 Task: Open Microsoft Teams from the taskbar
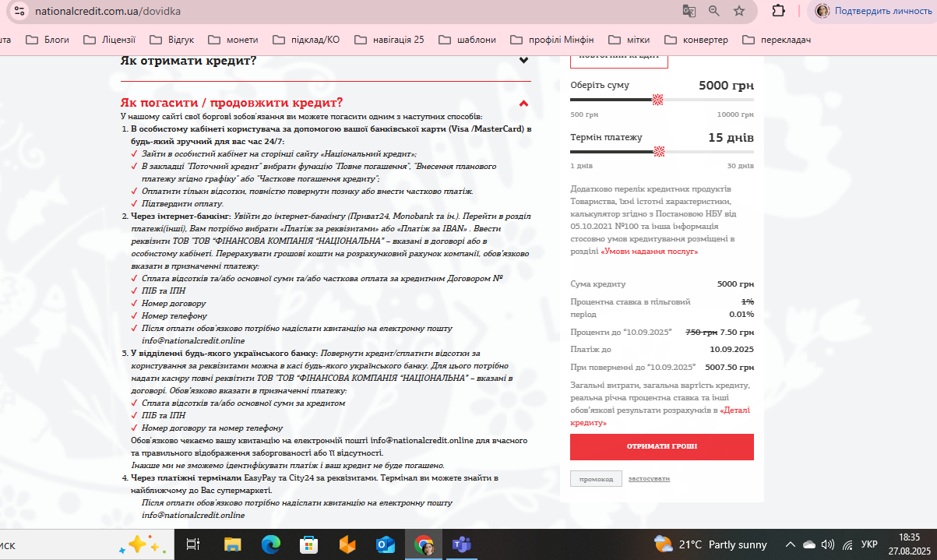pyautogui.click(x=462, y=545)
